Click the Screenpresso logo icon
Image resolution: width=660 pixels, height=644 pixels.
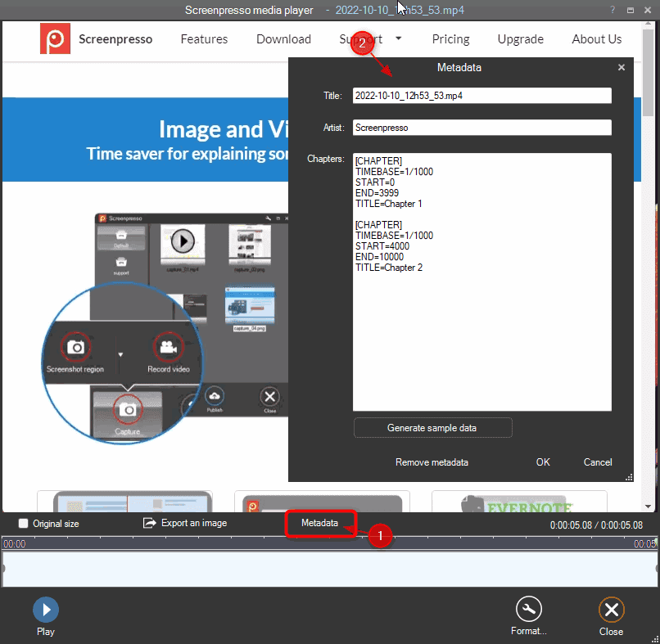point(56,39)
